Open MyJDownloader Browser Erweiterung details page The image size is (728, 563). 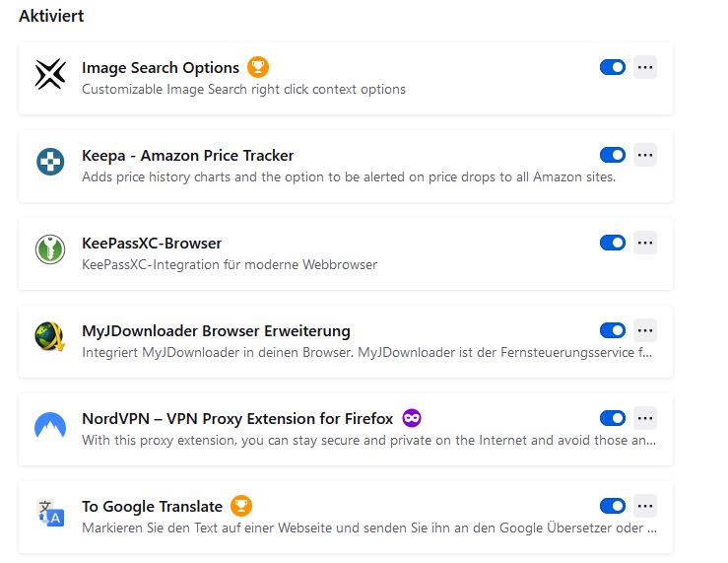click(216, 330)
